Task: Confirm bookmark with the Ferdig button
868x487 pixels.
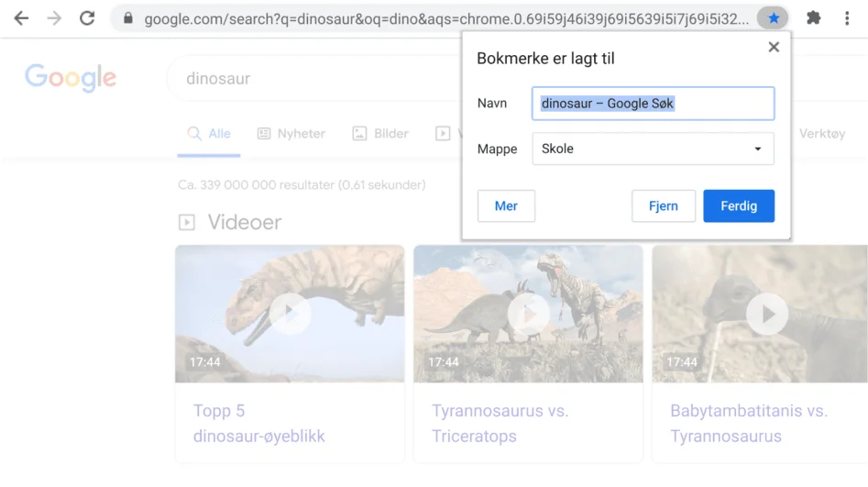Action: pyautogui.click(x=739, y=206)
